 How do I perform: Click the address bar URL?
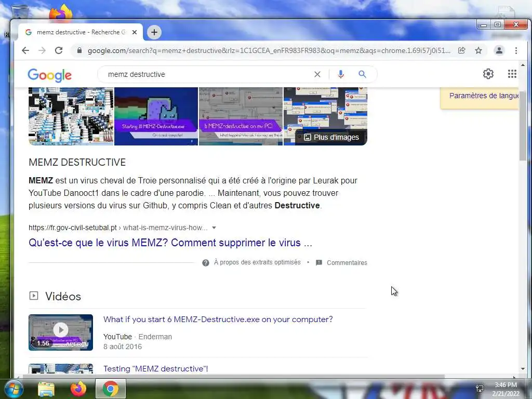269,50
